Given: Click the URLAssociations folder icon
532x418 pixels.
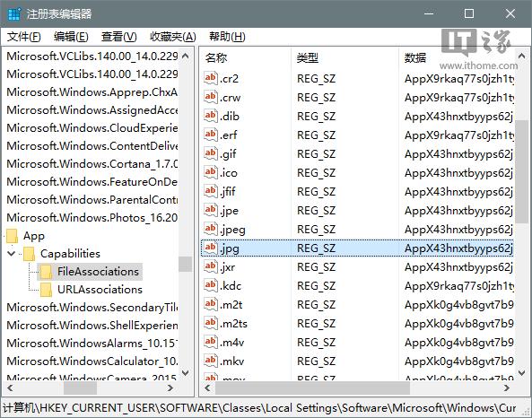Looking at the screenshot, I should point(46,290).
